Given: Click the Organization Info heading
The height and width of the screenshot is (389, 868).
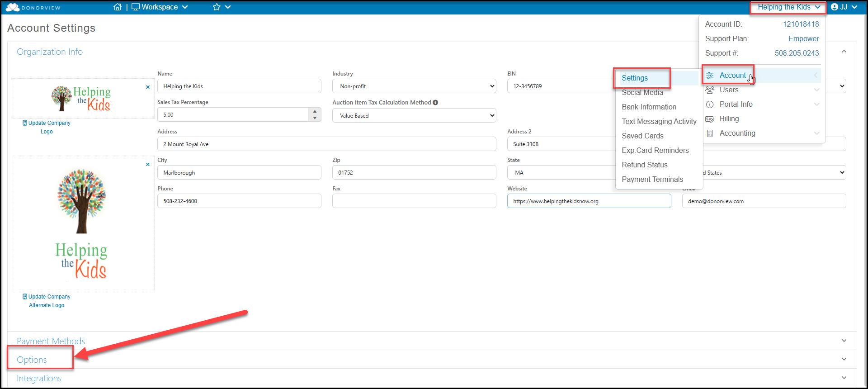Looking at the screenshot, I should point(50,52).
